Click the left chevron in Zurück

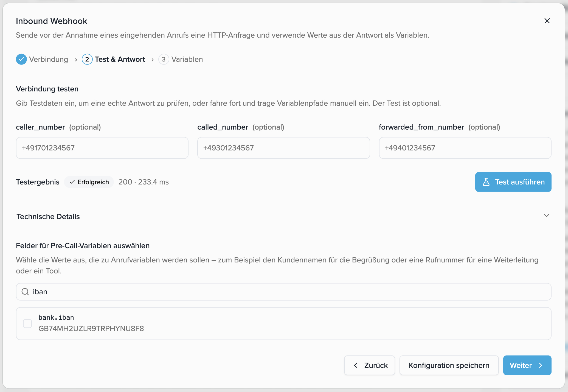(x=356, y=365)
